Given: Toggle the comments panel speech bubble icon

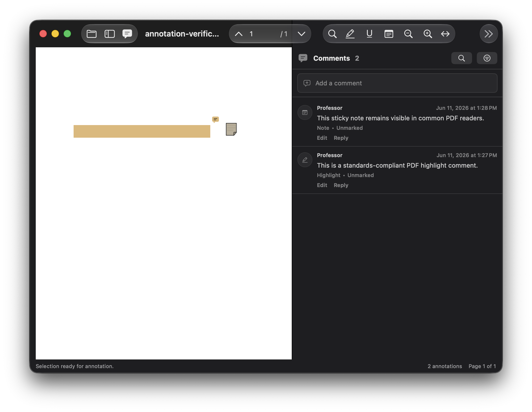Looking at the screenshot, I should (x=127, y=34).
